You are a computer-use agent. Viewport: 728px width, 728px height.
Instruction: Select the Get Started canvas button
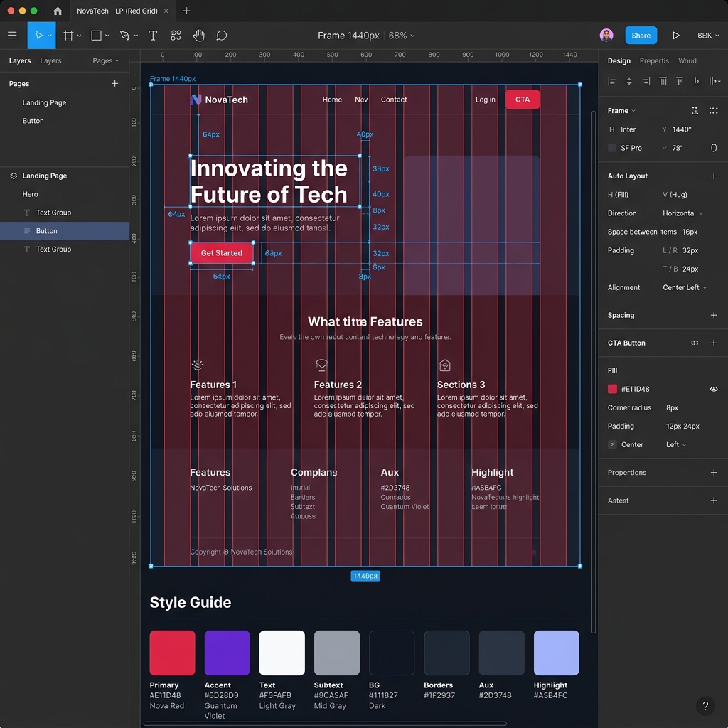(222, 253)
